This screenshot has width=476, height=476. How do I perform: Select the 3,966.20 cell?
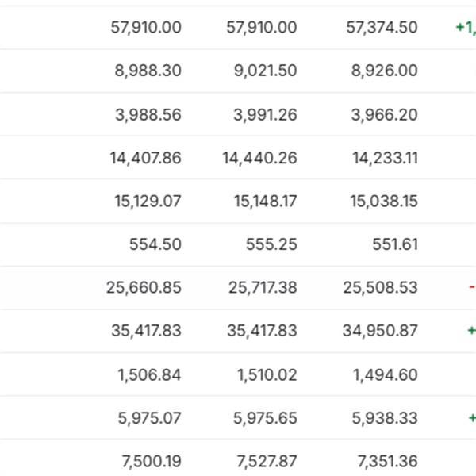coord(384,115)
